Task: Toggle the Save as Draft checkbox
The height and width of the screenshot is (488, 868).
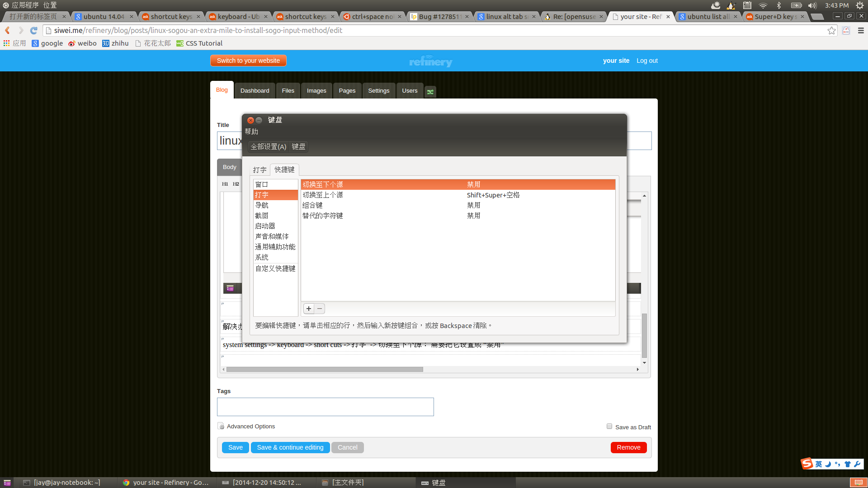Action: (609, 426)
